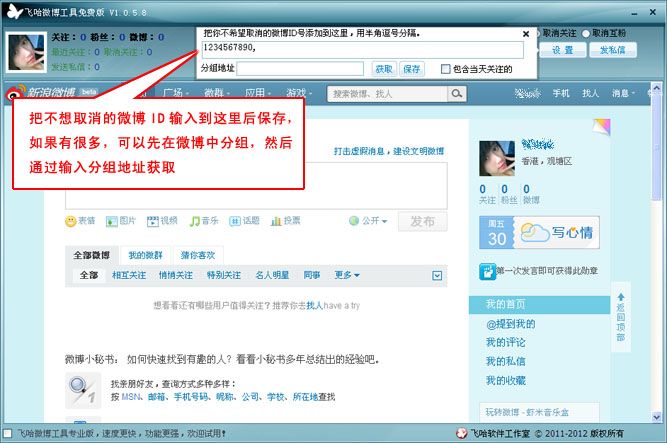Image resolution: width=667 pixels, height=443 pixels.
Task: Click the magnifier tip icon near 找亲朋好友
Action: pos(83,390)
